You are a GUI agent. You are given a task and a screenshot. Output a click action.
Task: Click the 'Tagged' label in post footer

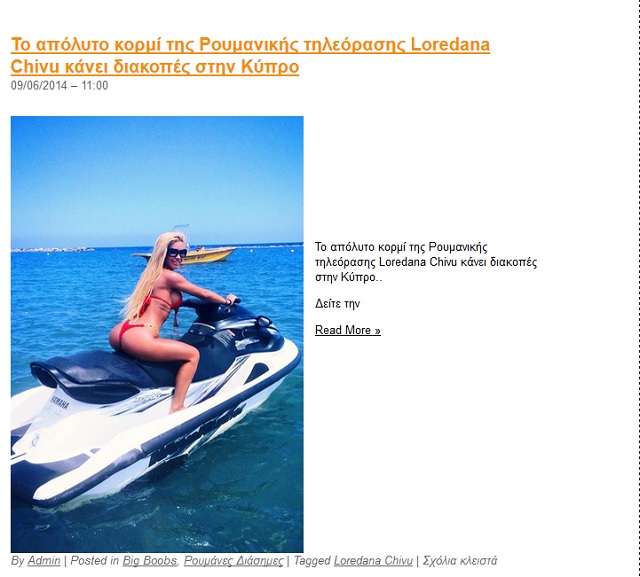point(312,561)
